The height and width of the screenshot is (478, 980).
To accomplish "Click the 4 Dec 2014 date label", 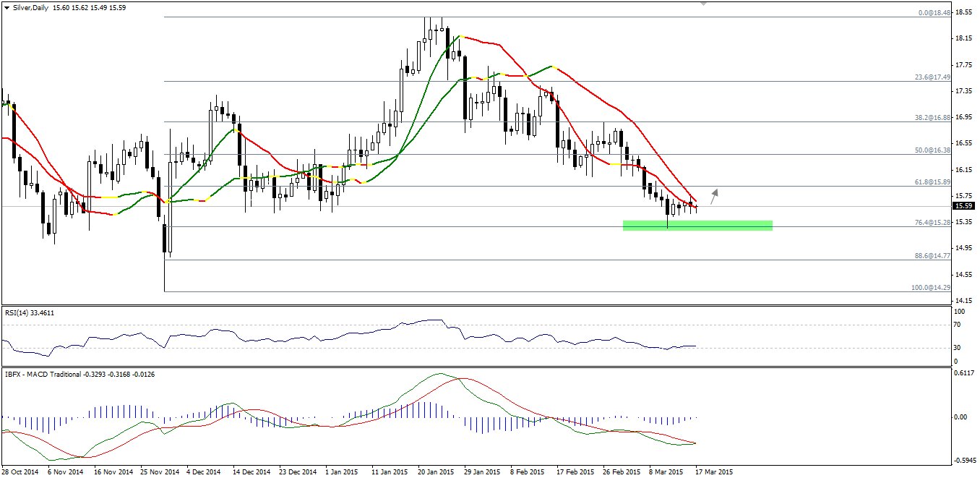I will click(x=203, y=471).
